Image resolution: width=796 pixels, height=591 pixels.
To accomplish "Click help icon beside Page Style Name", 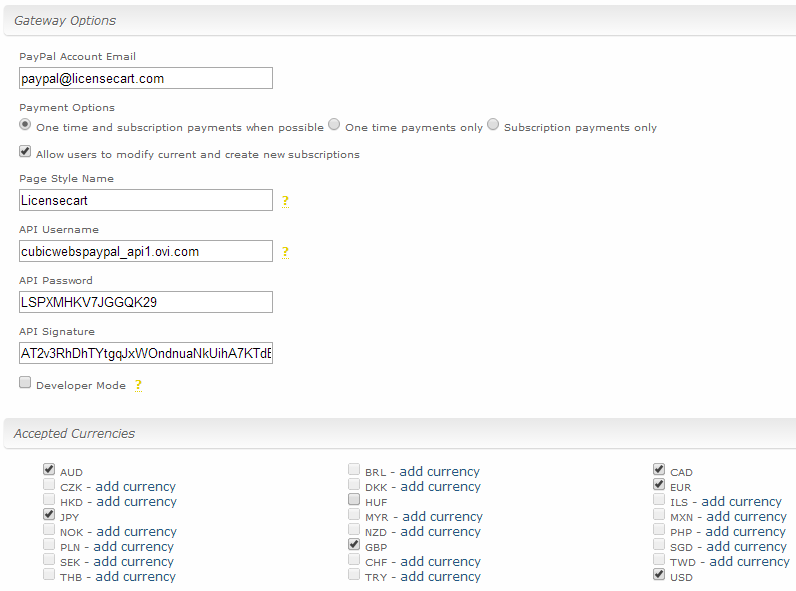I will point(285,201).
